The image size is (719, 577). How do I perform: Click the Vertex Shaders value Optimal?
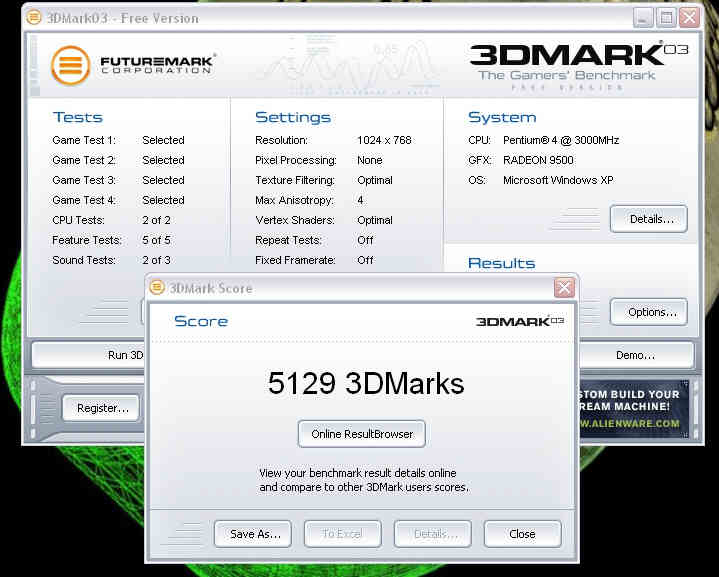pos(375,220)
